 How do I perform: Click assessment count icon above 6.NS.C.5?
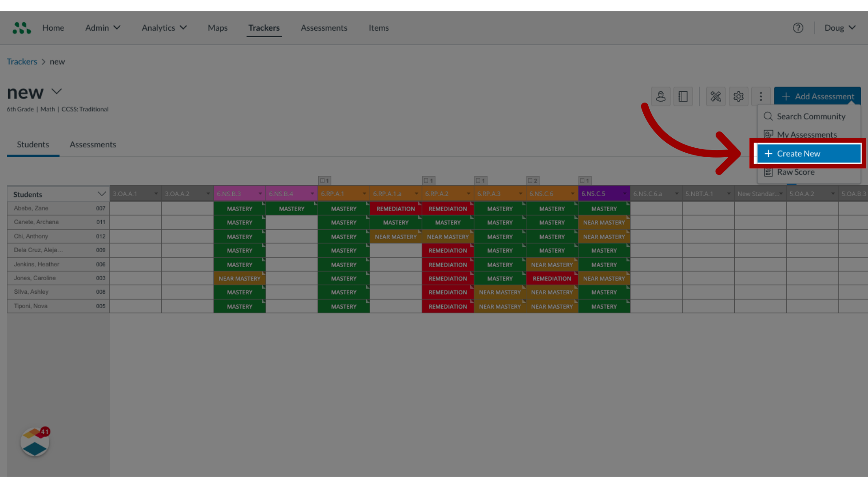coord(585,180)
